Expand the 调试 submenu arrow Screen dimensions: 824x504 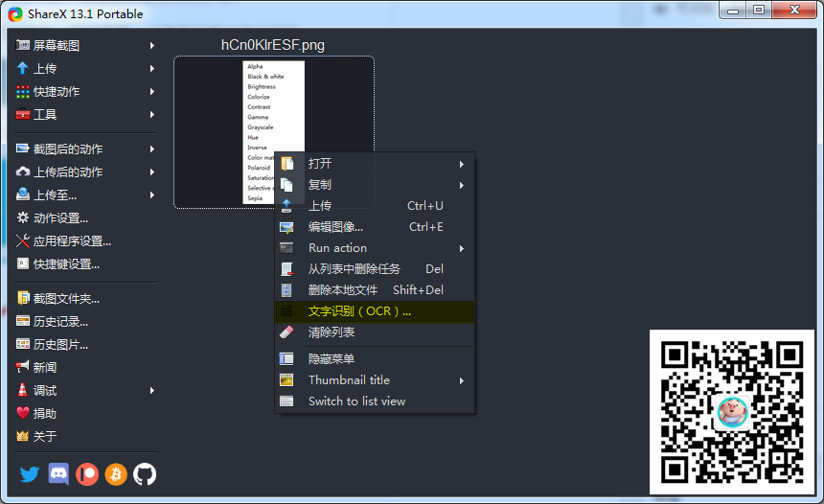152,391
